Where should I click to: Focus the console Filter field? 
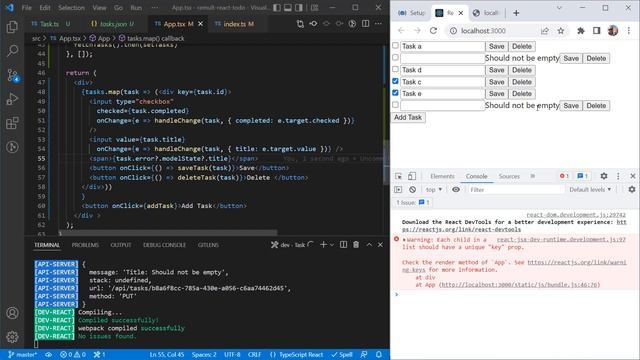click(x=516, y=189)
